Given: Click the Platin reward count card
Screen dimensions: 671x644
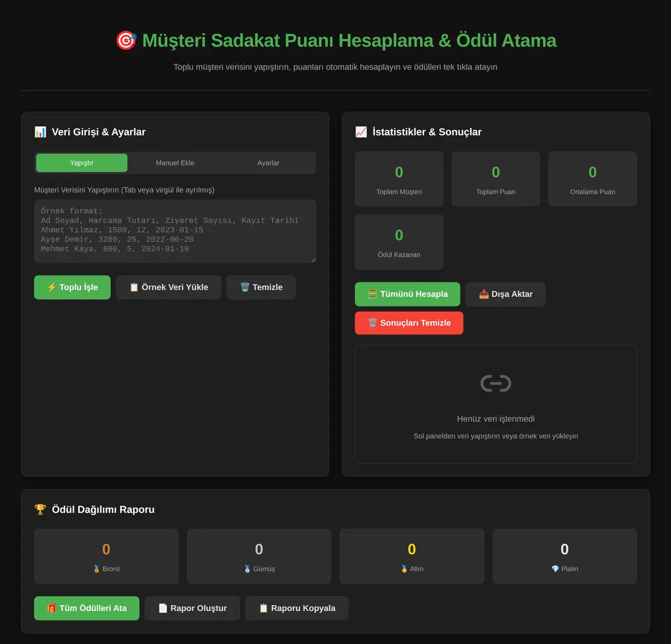Looking at the screenshot, I should (565, 556).
